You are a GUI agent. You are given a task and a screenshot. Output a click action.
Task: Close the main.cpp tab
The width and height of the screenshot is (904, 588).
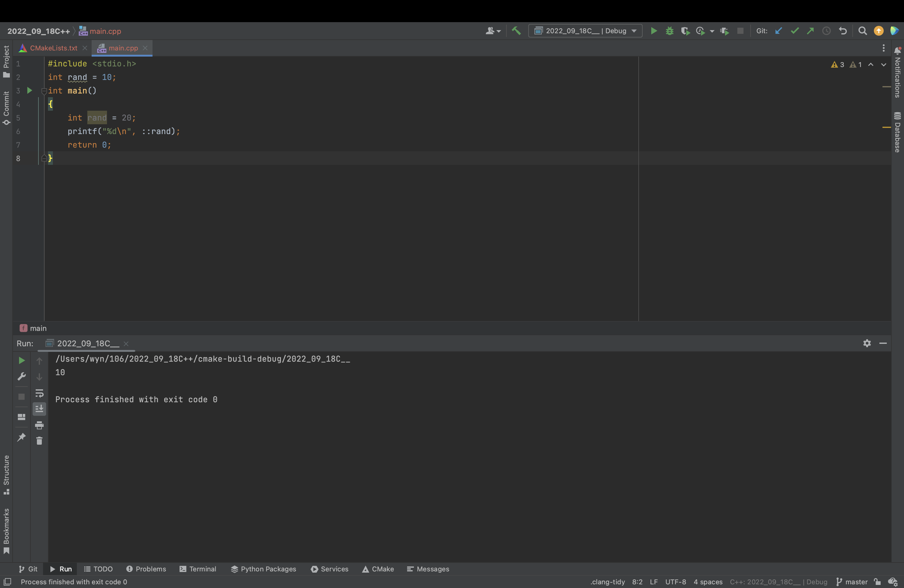(145, 48)
